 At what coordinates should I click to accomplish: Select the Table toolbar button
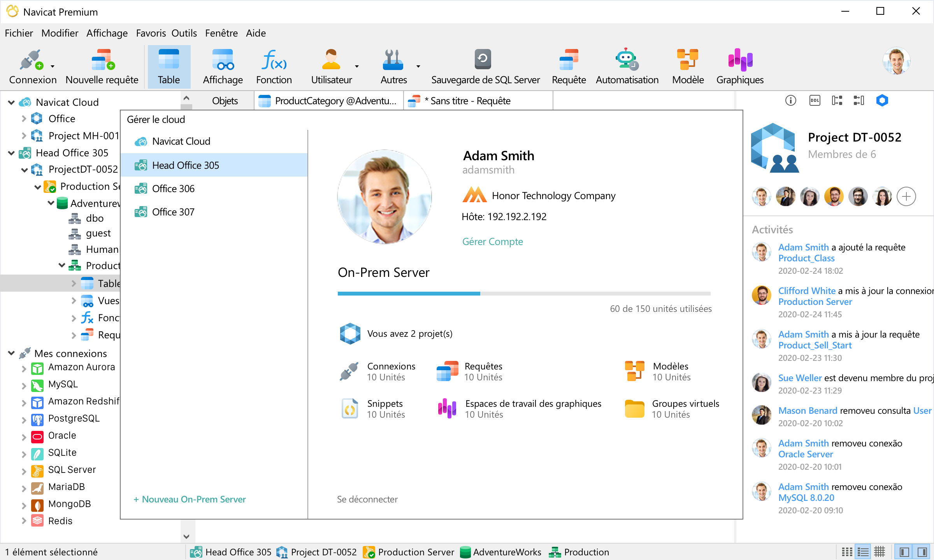(x=169, y=67)
